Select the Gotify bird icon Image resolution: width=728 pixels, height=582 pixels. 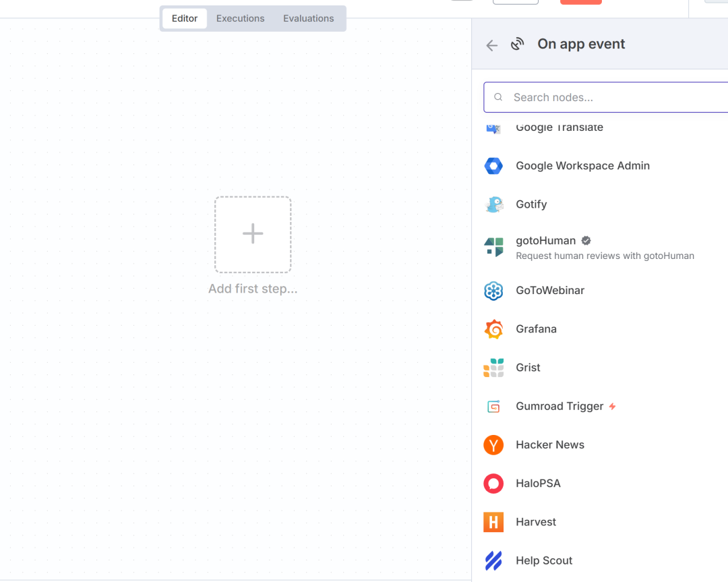[493, 204]
